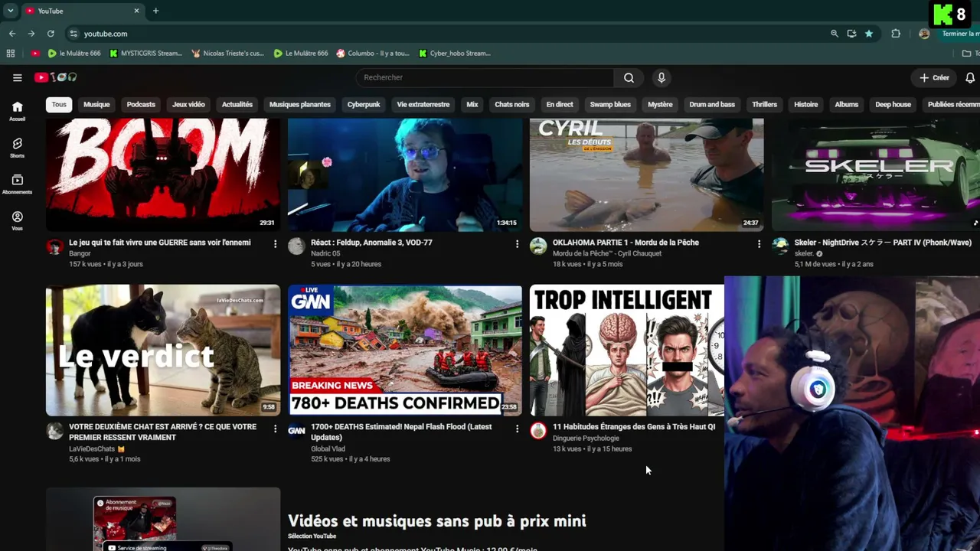Open the Dinguerie Psychologie channel avatar
Screen dimensions: 980x551
pyautogui.click(x=538, y=431)
